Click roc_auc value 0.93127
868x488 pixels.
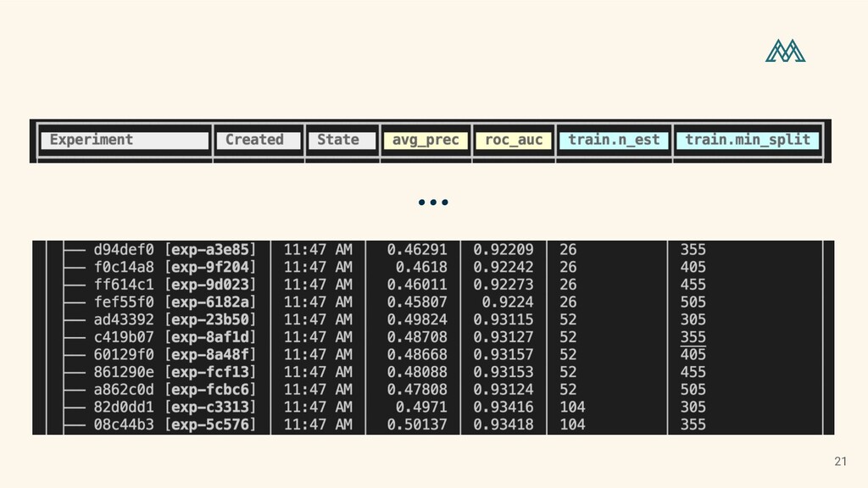tap(504, 337)
